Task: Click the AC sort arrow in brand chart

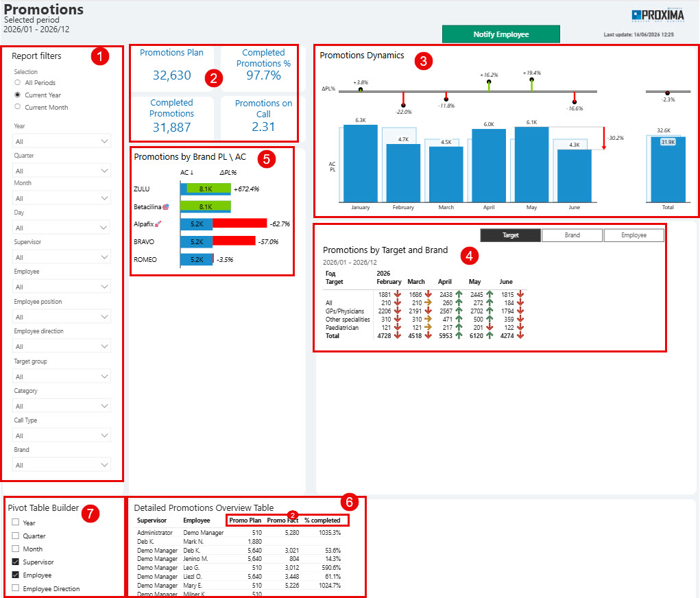Action: click(x=191, y=172)
